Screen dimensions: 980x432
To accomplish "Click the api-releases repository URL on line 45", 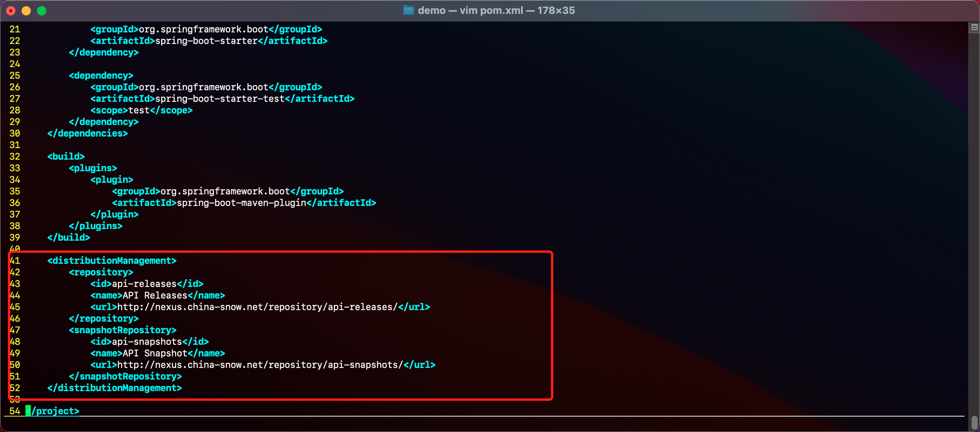I will click(x=260, y=307).
